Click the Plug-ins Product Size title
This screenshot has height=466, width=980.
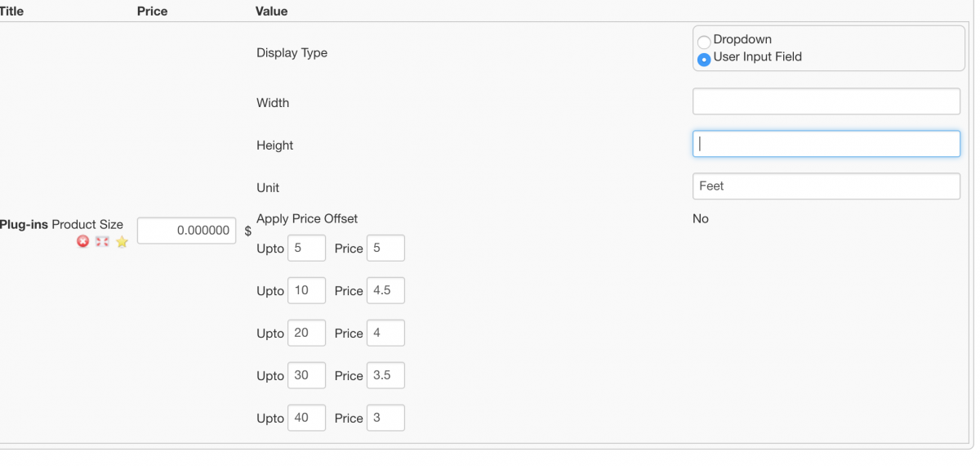tap(61, 224)
